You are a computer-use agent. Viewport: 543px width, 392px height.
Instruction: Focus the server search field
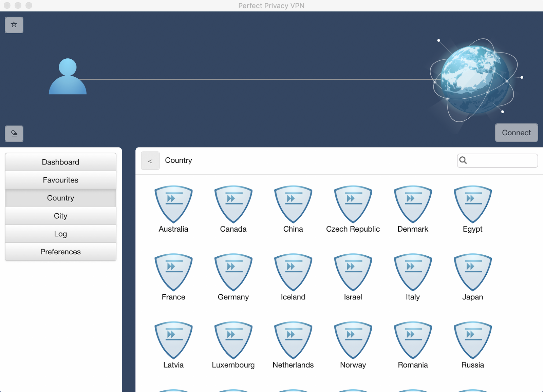[x=497, y=160]
